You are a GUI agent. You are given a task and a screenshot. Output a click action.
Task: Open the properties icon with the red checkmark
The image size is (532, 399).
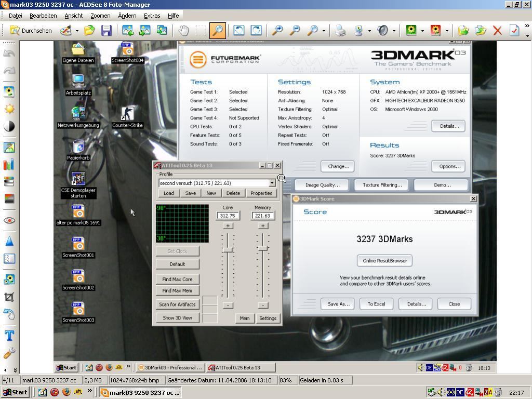point(514,31)
